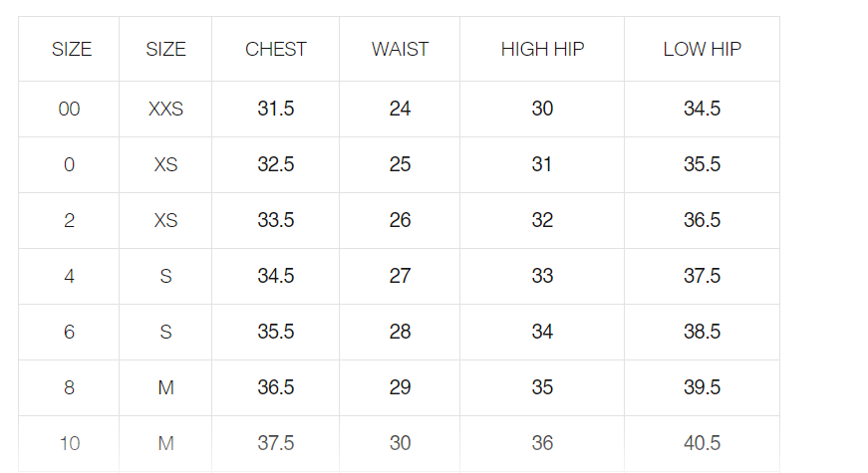The width and height of the screenshot is (868, 473).
Task: Click chest value 33.5
Action: point(276,220)
